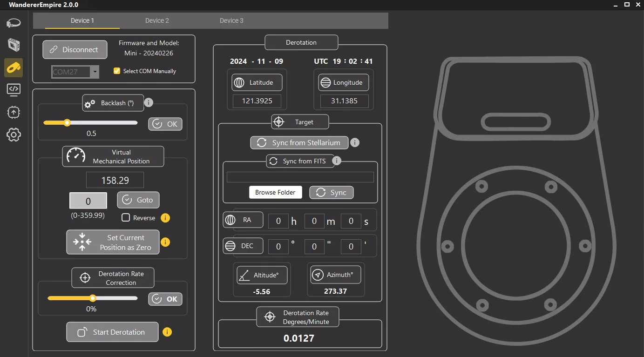Click the Backlash slider handle
The width and height of the screenshot is (644, 357).
click(x=67, y=123)
